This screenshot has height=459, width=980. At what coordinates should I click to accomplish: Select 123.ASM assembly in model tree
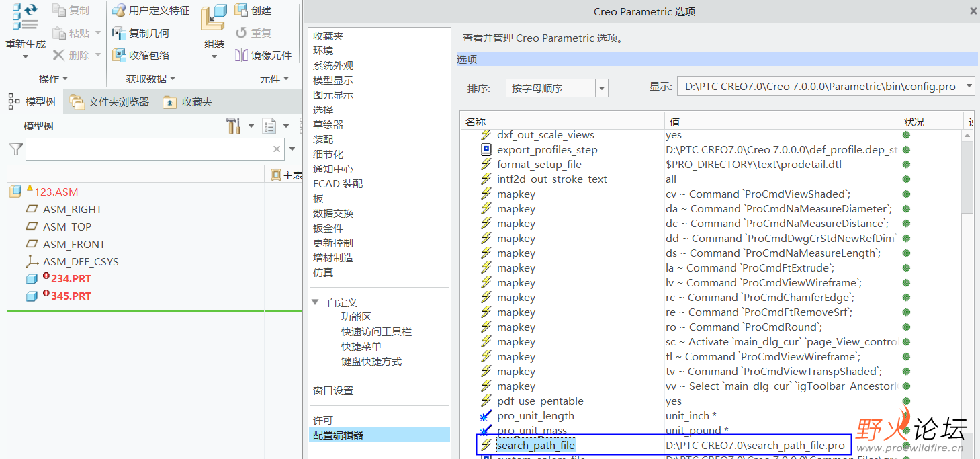click(56, 192)
